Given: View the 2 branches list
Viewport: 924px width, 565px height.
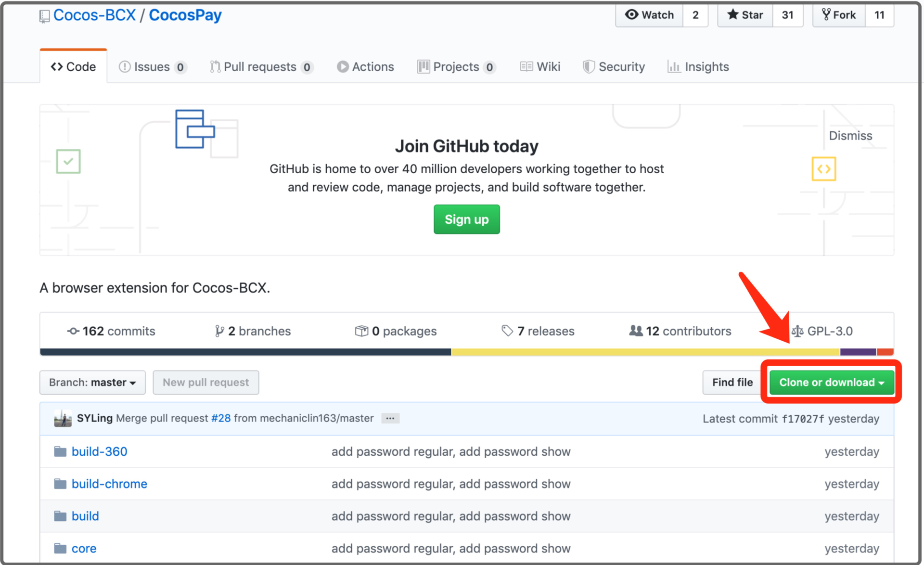Looking at the screenshot, I should pos(253,331).
